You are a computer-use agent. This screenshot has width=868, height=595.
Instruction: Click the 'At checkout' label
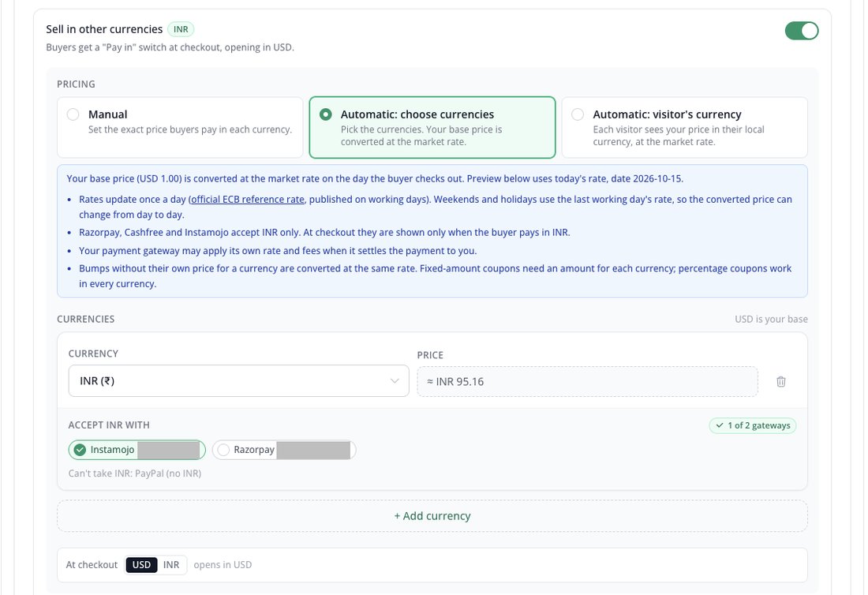pyautogui.click(x=92, y=564)
